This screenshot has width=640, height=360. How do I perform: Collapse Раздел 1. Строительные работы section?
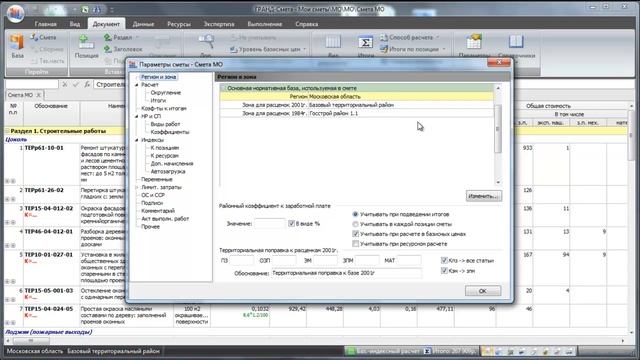pos(7,131)
